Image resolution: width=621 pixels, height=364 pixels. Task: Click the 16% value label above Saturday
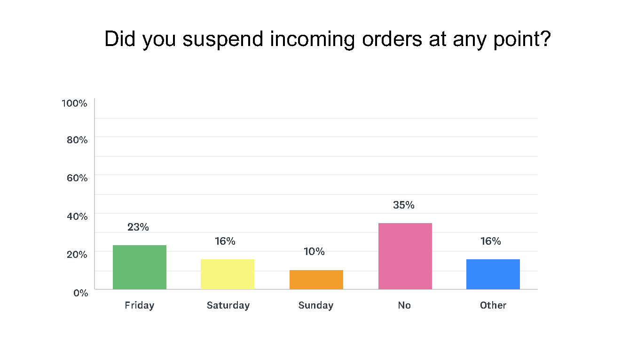[x=225, y=241]
